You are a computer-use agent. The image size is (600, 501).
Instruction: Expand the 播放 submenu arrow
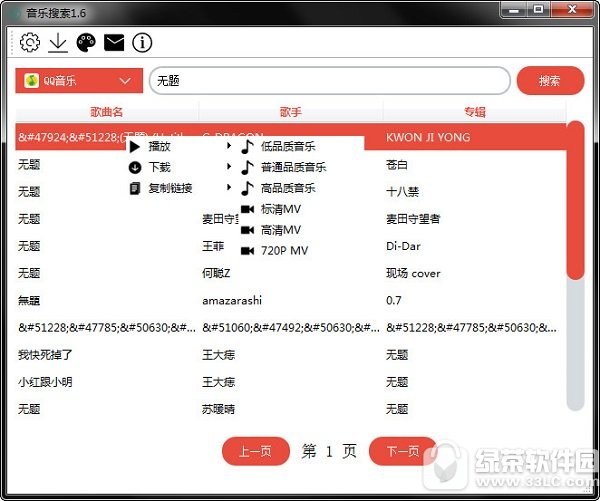tap(229, 145)
